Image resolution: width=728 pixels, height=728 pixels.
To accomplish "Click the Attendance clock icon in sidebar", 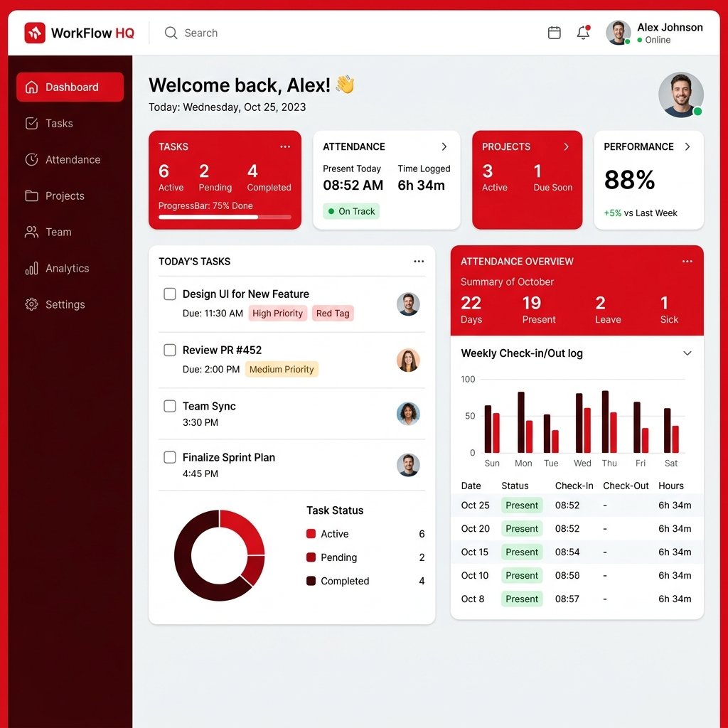I will tap(31, 159).
